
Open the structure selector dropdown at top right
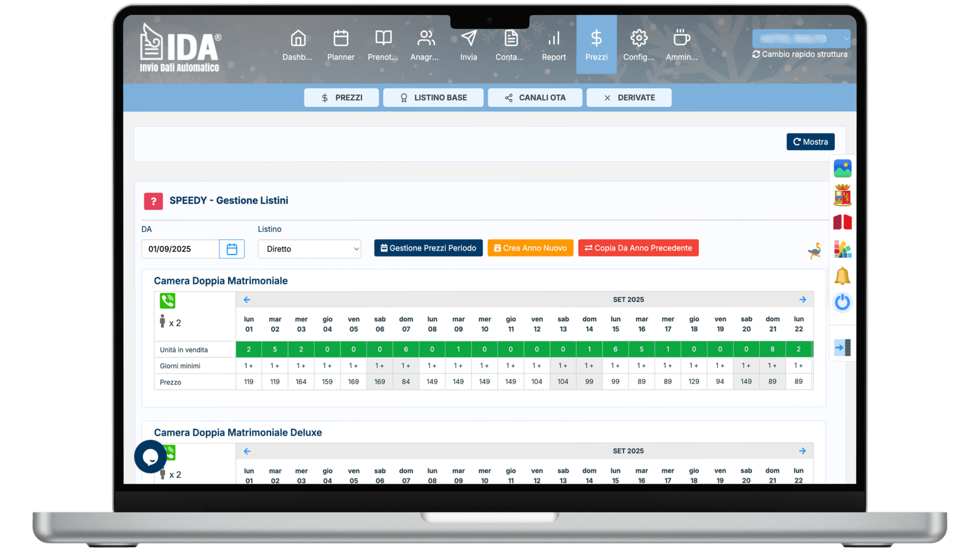coord(801,39)
